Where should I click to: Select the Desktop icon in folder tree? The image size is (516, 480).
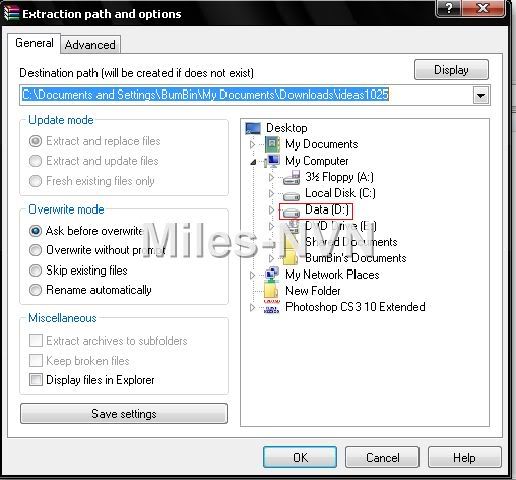coord(253,128)
